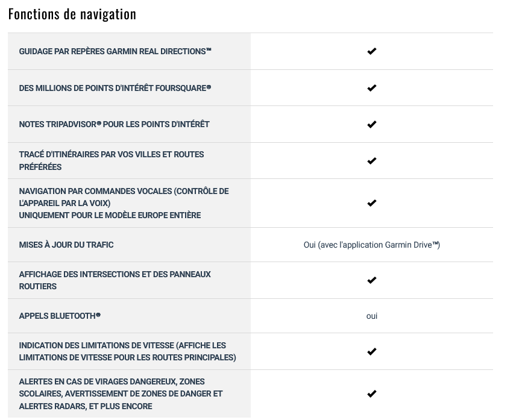Image resolution: width=522 pixels, height=420 pixels.
Task: Click the Affichage des intersections et panneaux routiers label
Action: click(x=115, y=280)
